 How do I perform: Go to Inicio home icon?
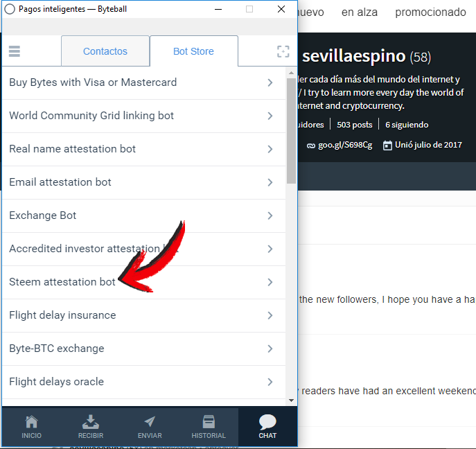[31, 427]
